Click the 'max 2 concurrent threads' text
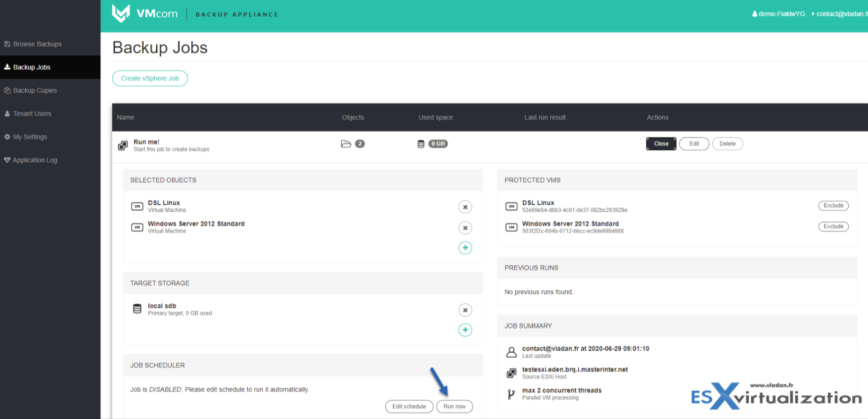 click(x=562, y=390)
